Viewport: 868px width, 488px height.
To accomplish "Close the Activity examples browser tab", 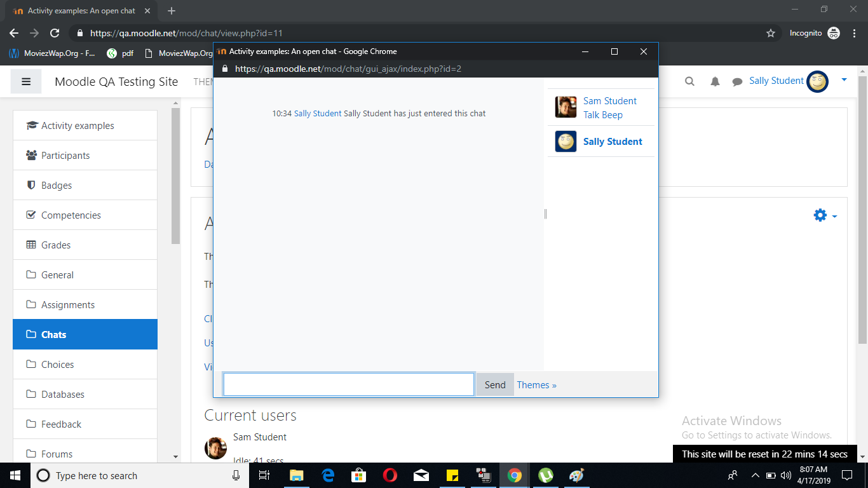I will point(149,11).
